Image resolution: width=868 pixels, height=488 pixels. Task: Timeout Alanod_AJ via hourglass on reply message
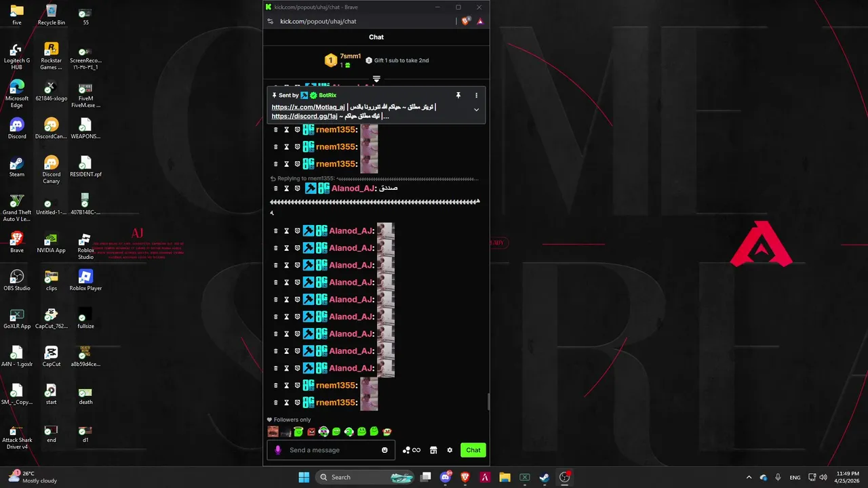(x=286, y=188)
